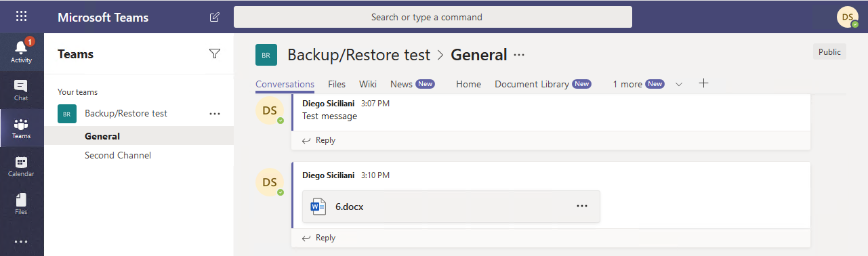The height and width of the screenshot is (256, 868).
Task: Click the Public team label
Action: pyautogui.click(x=829, y=51)
